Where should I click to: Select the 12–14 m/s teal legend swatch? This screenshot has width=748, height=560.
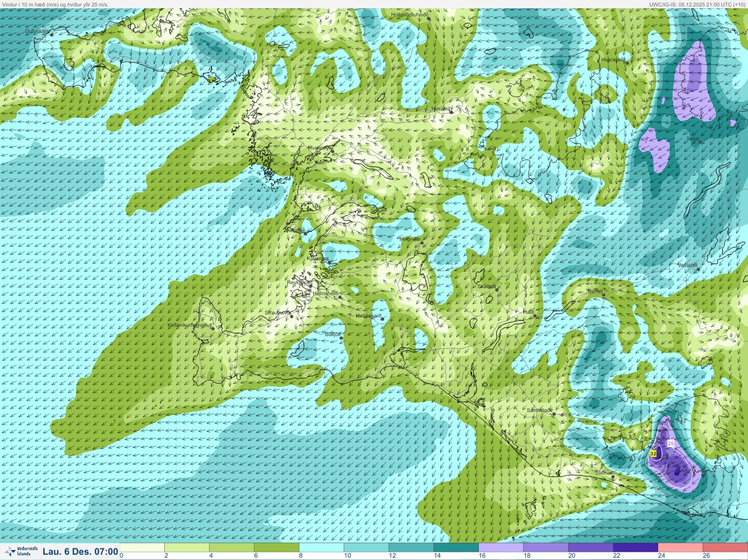point(411,548)
